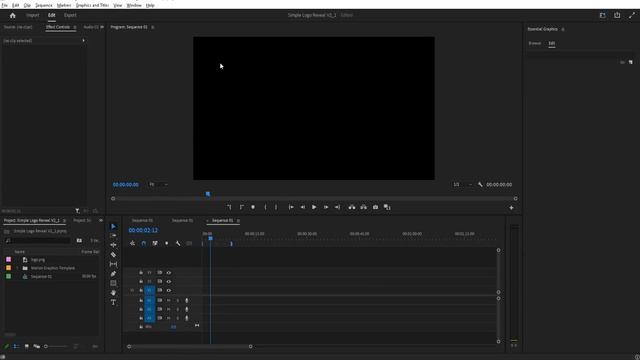Click the Go to In point button
Viewport: 640px width, 360px height.
[291, 207]
